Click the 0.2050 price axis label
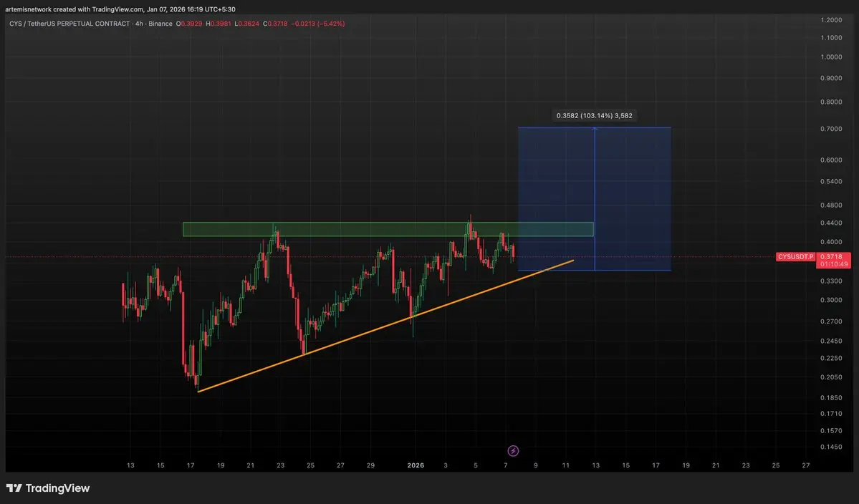859x504 pixels. pos(831,377)
